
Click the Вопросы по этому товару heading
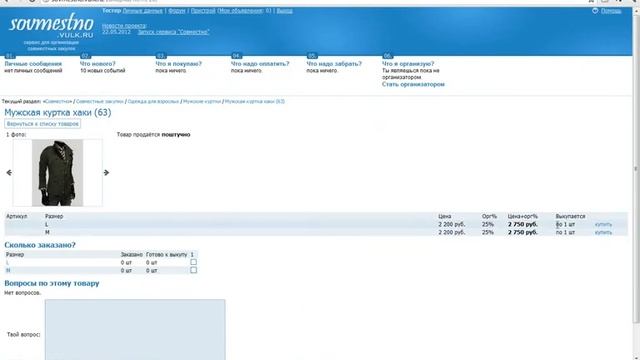[52, 283]
